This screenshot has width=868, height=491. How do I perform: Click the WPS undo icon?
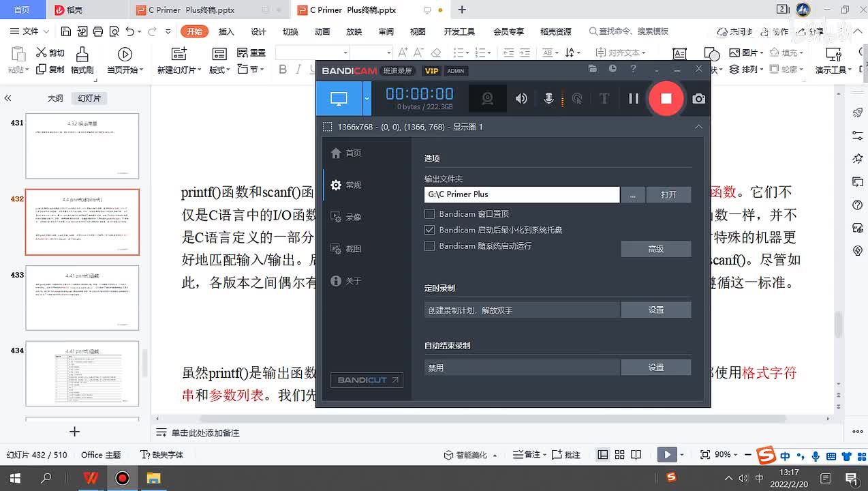pyautogui.click(x=129, y=31)
